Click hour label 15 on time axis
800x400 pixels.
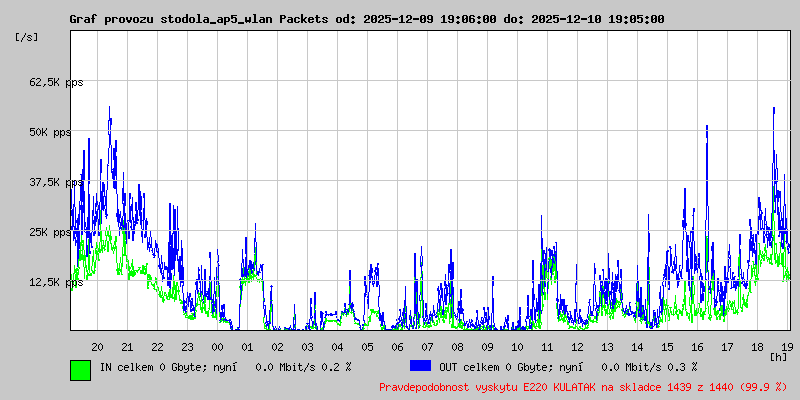click(667, 347)
